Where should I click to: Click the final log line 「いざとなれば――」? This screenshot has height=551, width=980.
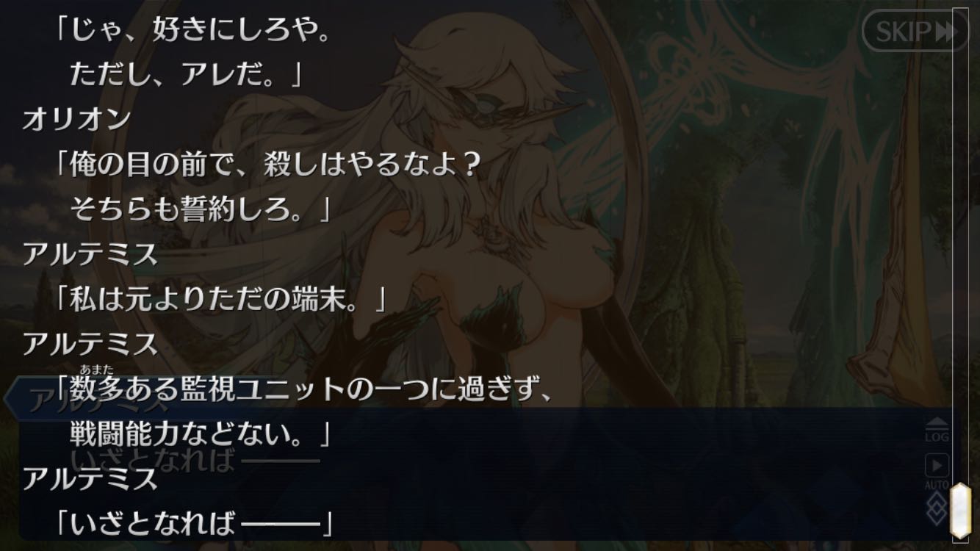point(195,523)
